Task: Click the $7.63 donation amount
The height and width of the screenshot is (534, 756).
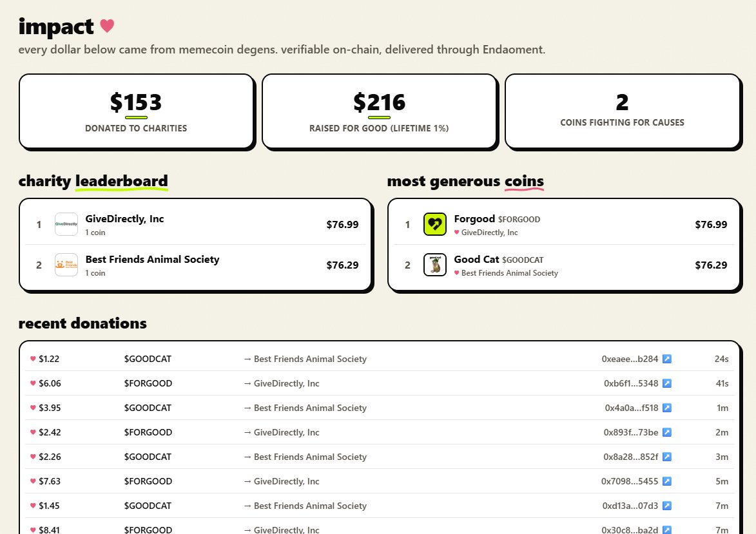Action: pyautogui.click(x=50, y=481)
